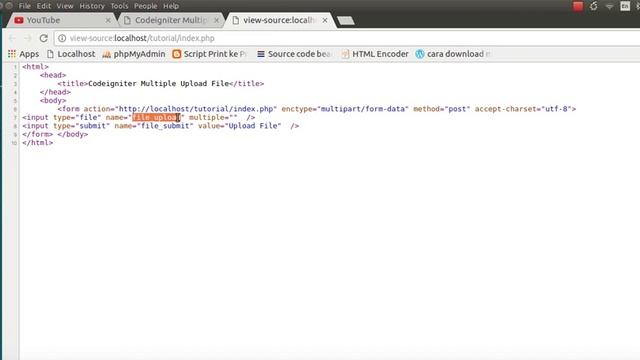Open a new tab
This screenshot has height=360, width=640.
point(346,21)
